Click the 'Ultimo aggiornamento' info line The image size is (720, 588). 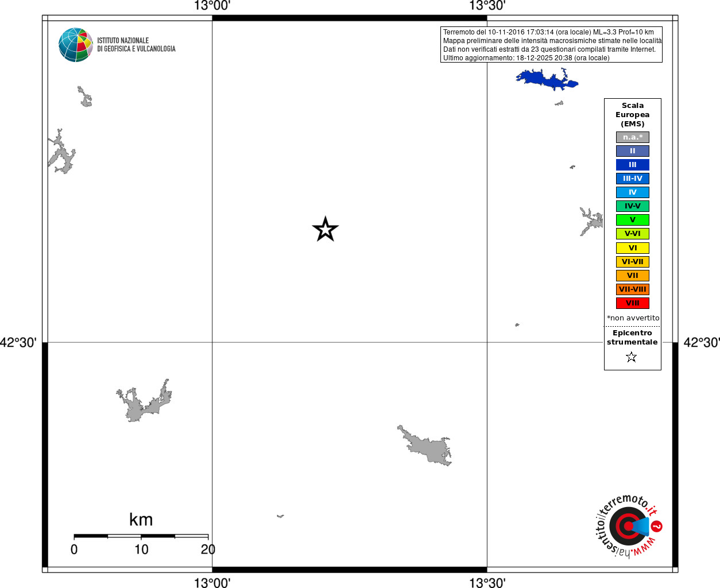coord(527,58)
